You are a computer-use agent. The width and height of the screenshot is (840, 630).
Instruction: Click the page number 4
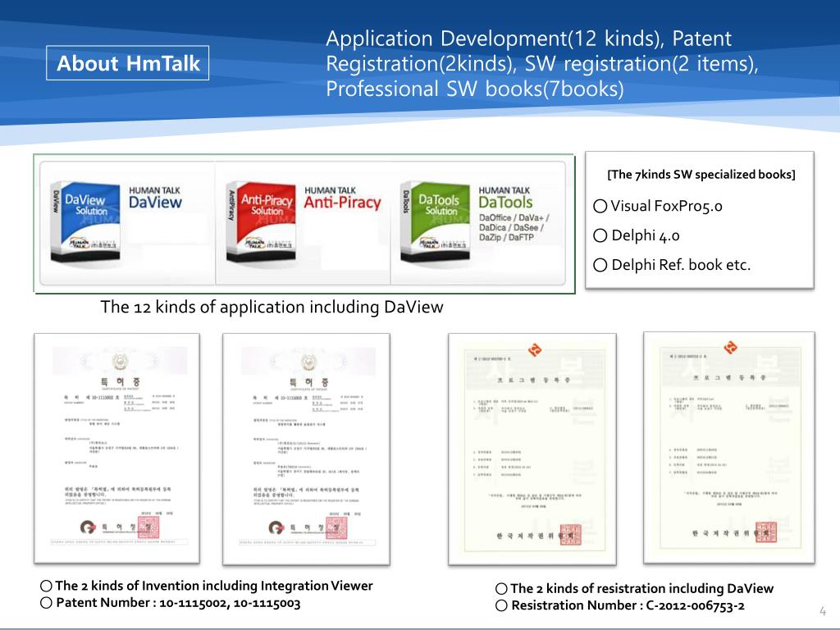click(x=823, y=610)
